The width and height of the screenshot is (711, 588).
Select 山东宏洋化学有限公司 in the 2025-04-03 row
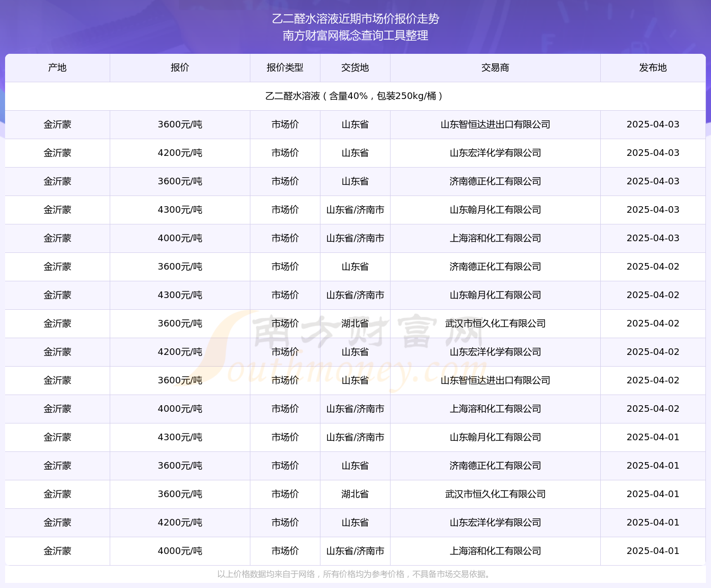[495, 153]
